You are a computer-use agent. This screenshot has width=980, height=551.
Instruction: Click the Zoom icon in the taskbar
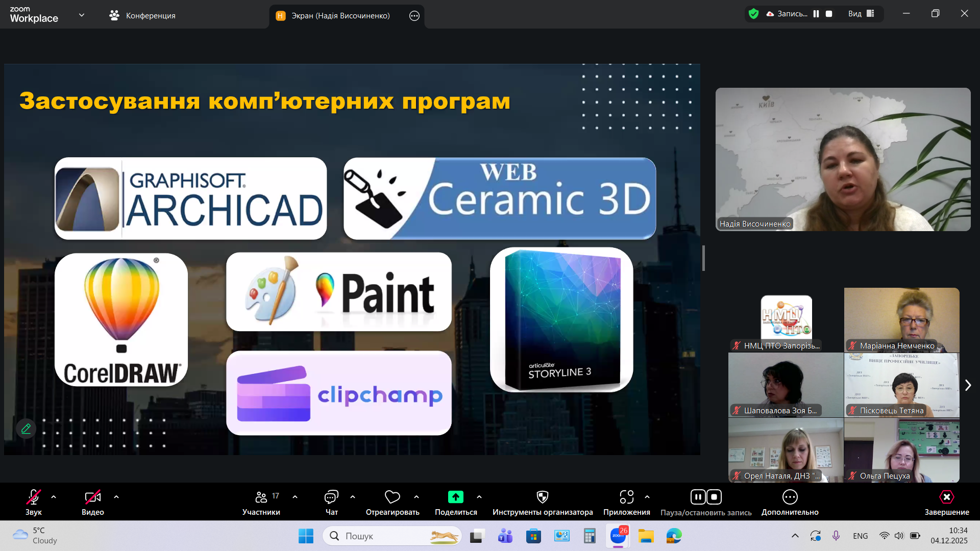[x=618, y=536]
